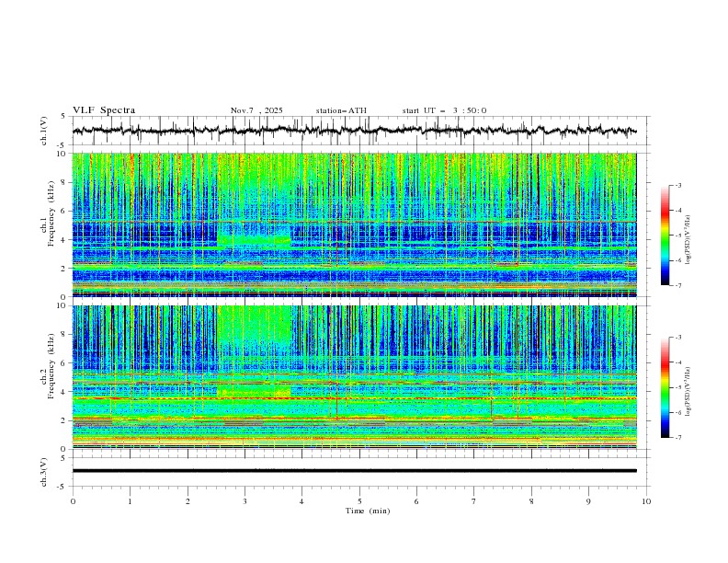The height and width of the screenshot is (563, 728).
Task: Click the "-5" tick on ch.2 color bar
Action: [x=678, y=387]
